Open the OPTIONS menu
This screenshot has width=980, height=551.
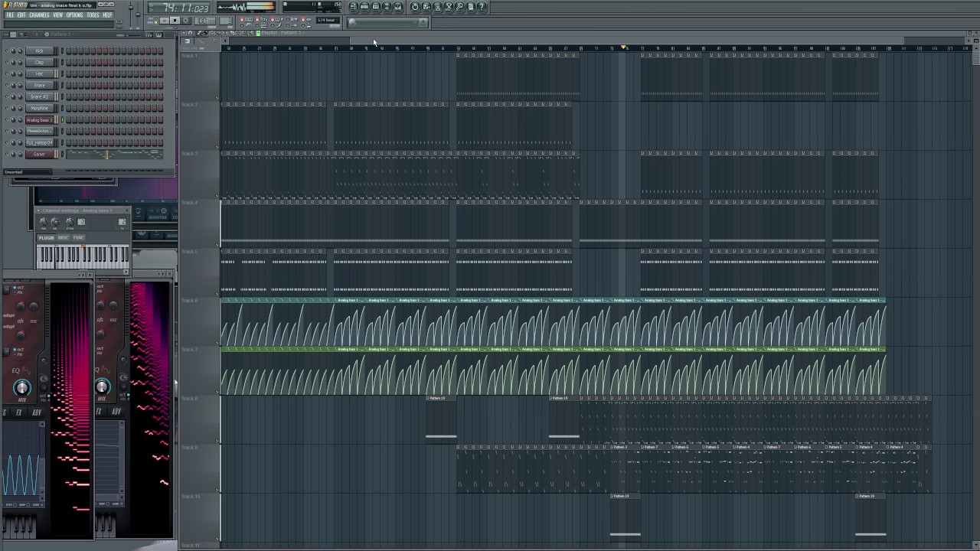click(x=74, y=15)
